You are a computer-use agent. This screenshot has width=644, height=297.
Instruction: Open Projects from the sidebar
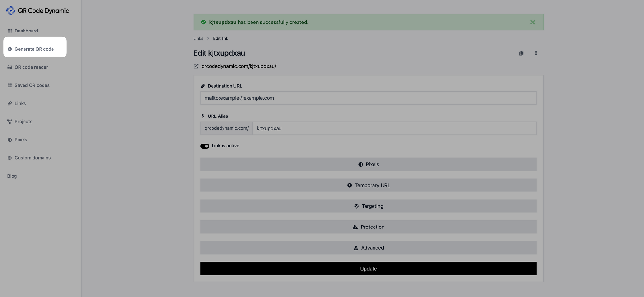coord(20,122)
